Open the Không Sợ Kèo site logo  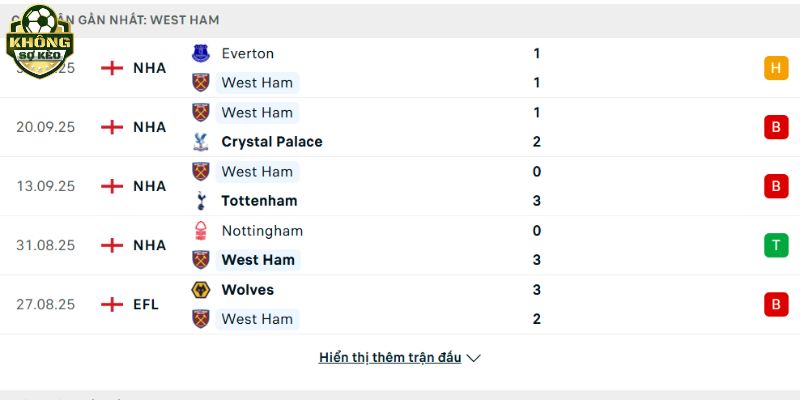[x=39, y=40]
